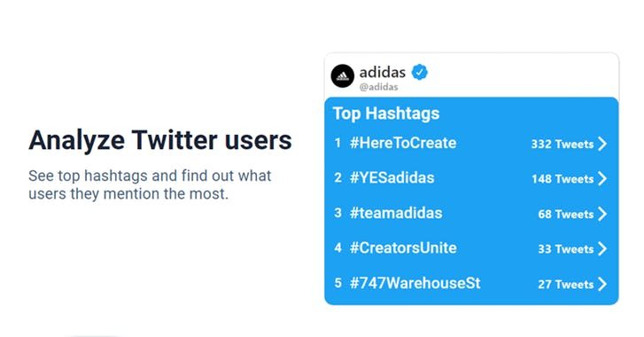644x337 pixels.
Task: Expand the #HereToCreate chevron arrow
Action: 602,144
